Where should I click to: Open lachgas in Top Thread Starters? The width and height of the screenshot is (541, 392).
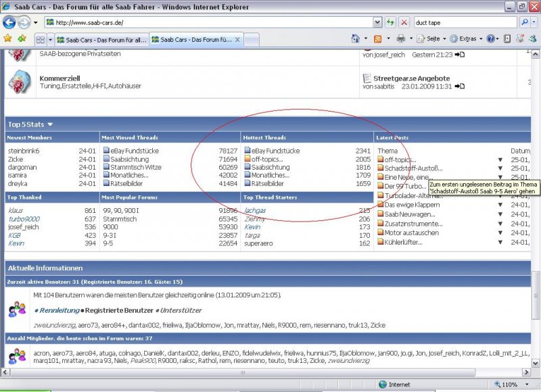[255, 210]
